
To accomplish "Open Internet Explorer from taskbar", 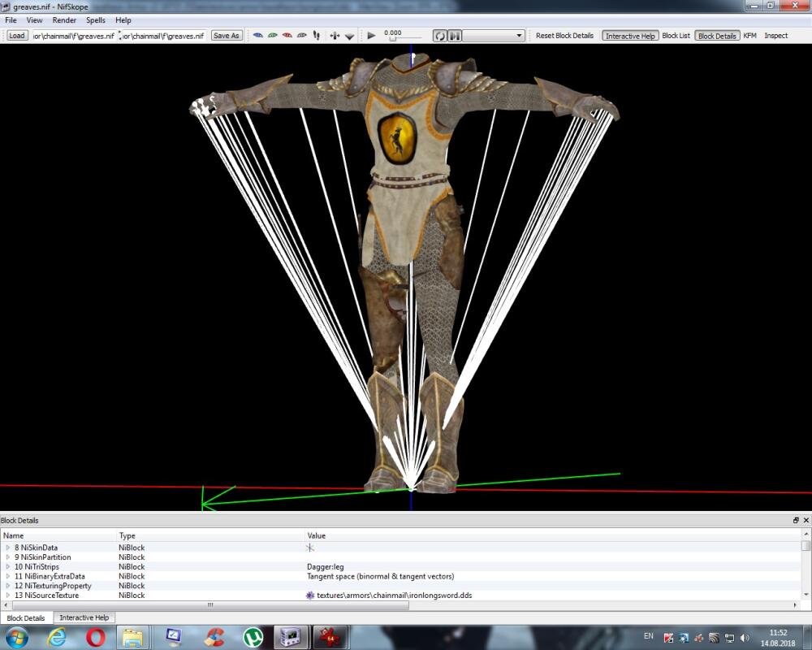I will 56,637.
